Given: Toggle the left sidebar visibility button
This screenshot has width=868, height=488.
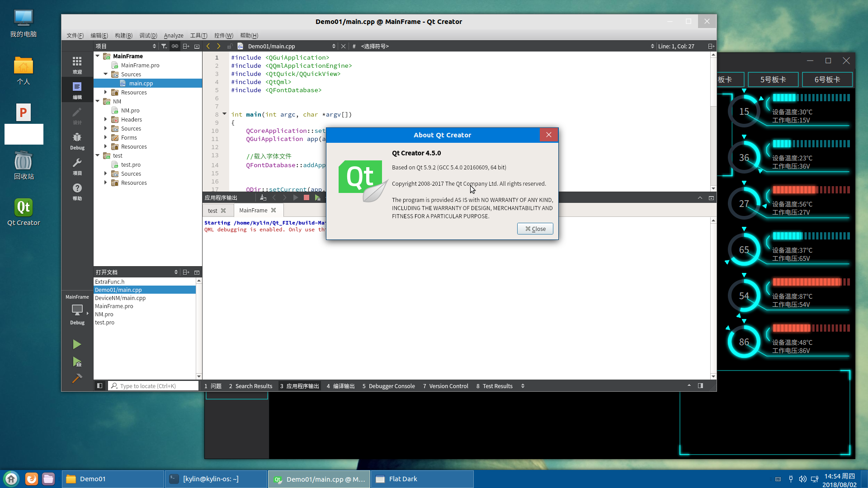Looking at the screenshot, I should click(100, 386).
